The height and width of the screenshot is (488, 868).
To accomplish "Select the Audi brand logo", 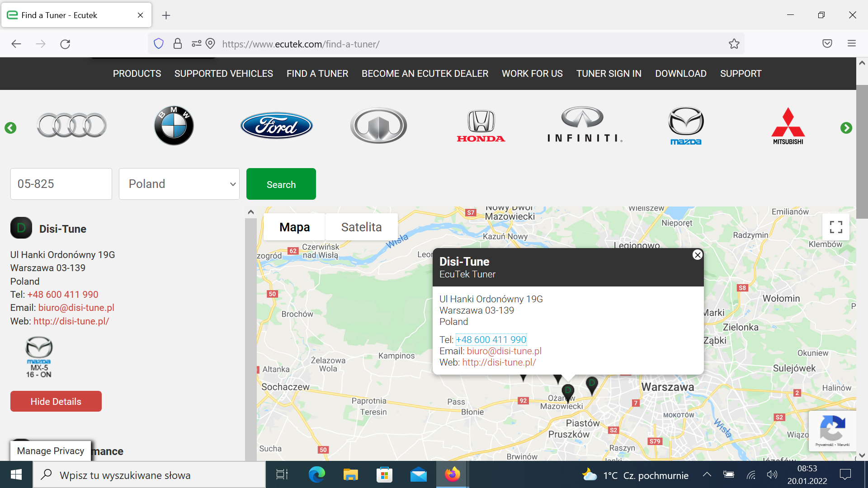I will 71,125.
